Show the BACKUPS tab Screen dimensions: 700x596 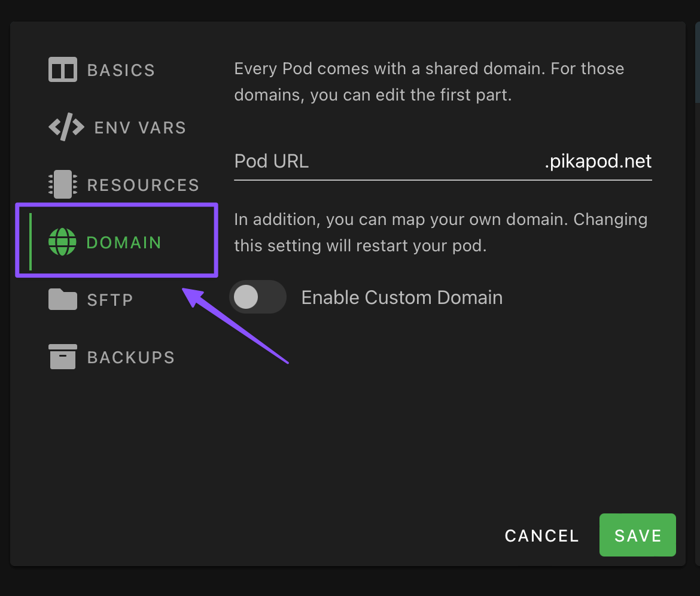pyautogui.click(x=131, y=357)
